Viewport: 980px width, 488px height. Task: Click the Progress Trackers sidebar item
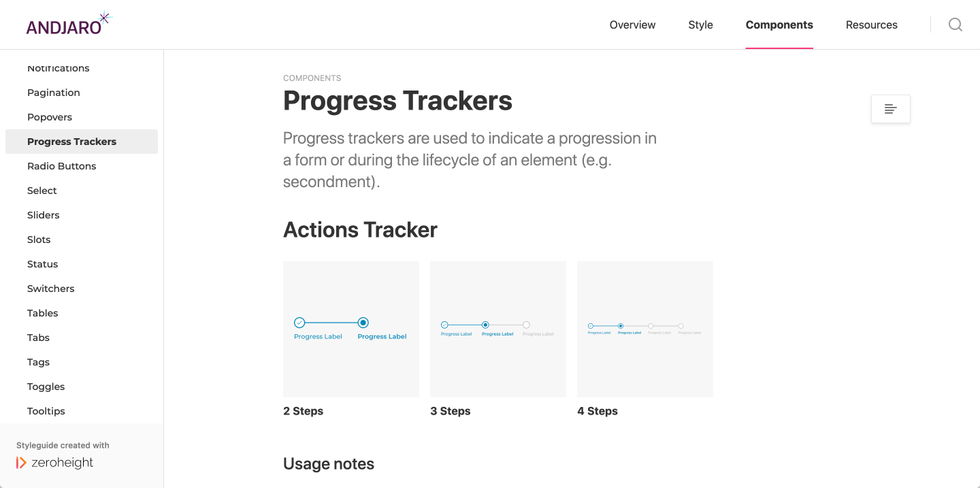(x=82, y=142)
